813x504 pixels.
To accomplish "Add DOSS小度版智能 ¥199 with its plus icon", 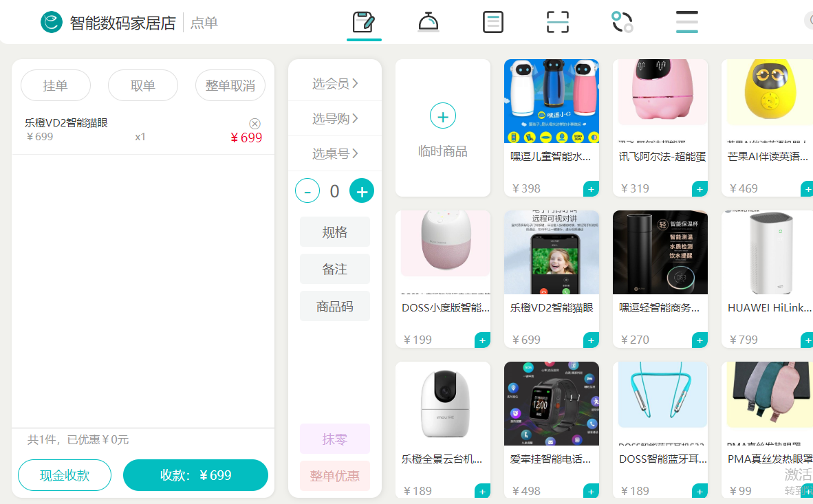I will coord(483,340).
